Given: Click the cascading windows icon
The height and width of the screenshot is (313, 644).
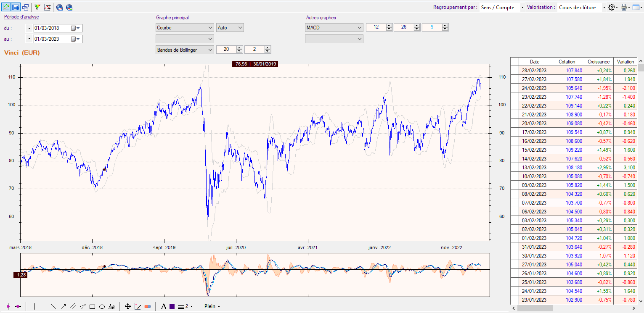Looking at the screenshot, I should click(x=26, y=7).
